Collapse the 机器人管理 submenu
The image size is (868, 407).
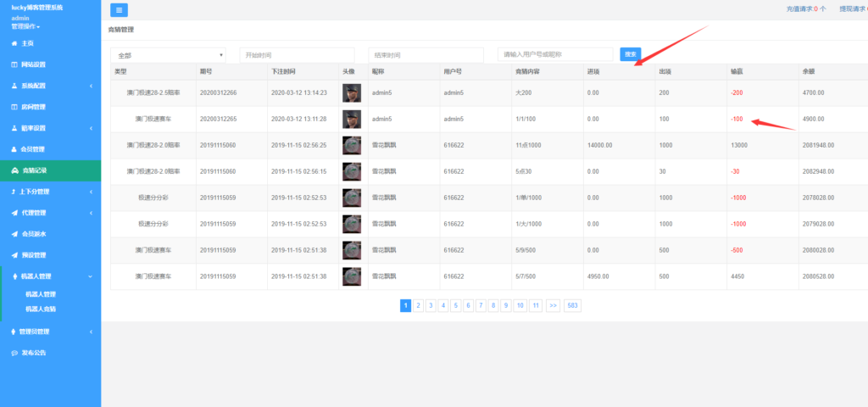tap(49, 276)
